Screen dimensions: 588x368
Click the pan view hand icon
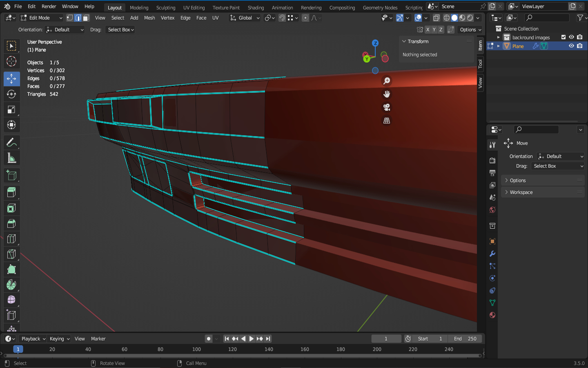[x=387, y=94]
